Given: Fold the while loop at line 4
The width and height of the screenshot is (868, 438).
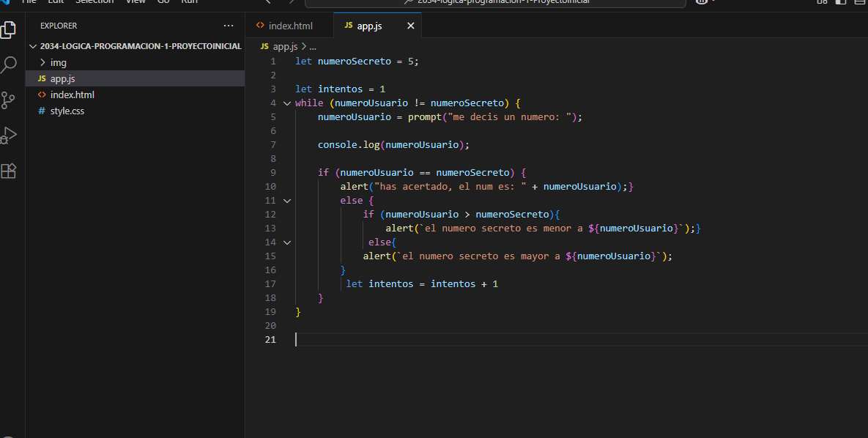Looking at the screenshot, I should 286,103.
